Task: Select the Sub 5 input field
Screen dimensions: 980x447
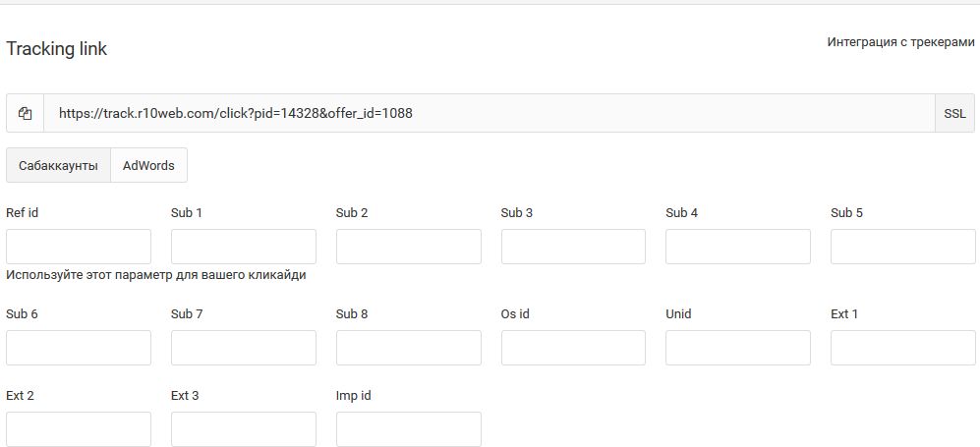Action: 902,247
